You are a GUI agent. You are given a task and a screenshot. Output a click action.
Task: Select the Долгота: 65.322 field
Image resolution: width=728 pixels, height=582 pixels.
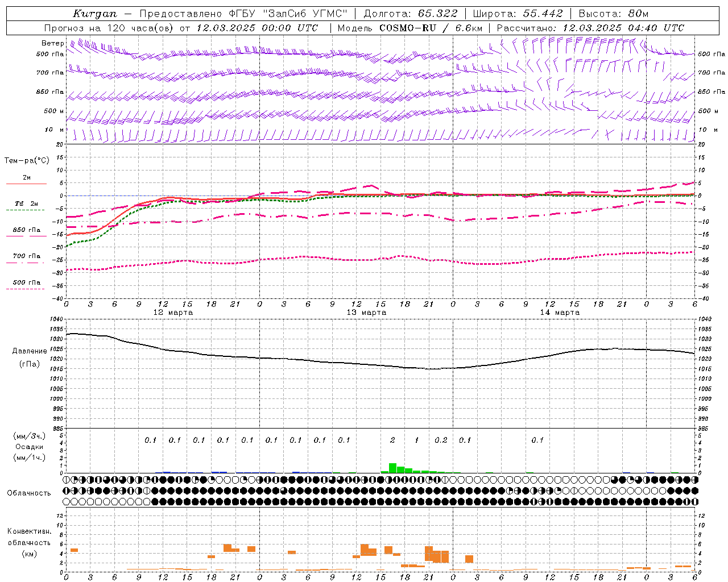coord(410,14)
